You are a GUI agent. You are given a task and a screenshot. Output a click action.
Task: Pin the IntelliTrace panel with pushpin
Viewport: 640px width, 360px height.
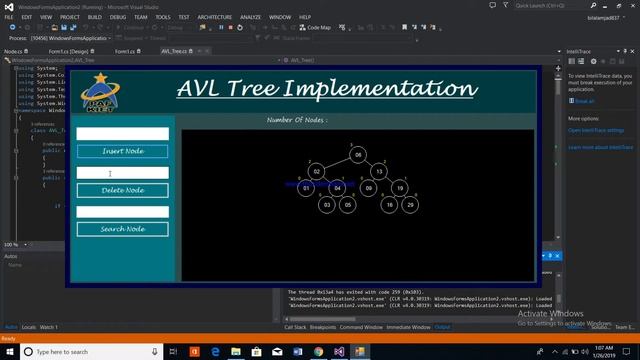625,51
